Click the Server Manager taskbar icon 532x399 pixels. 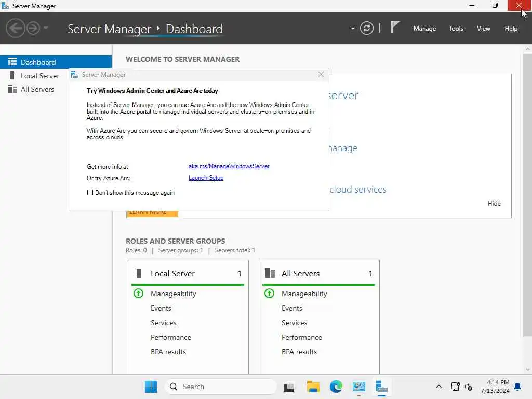tap(382, 387)
